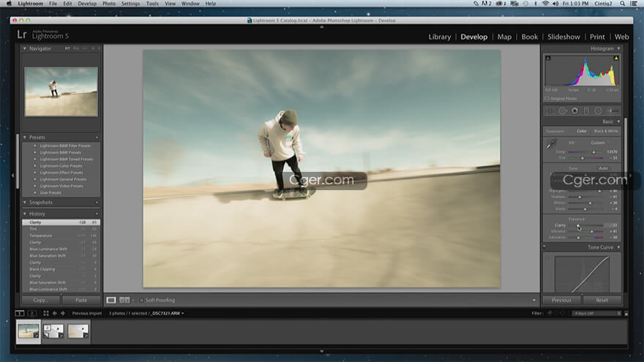Switch to Before/After view button
Viewport: 644px width, 362px height.
tap(124, 301)
